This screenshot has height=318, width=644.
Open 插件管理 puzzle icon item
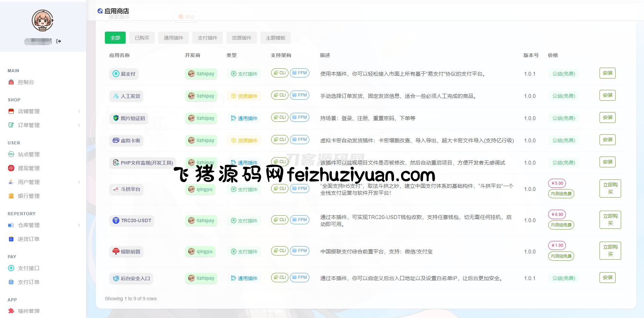tap(11, 311)
